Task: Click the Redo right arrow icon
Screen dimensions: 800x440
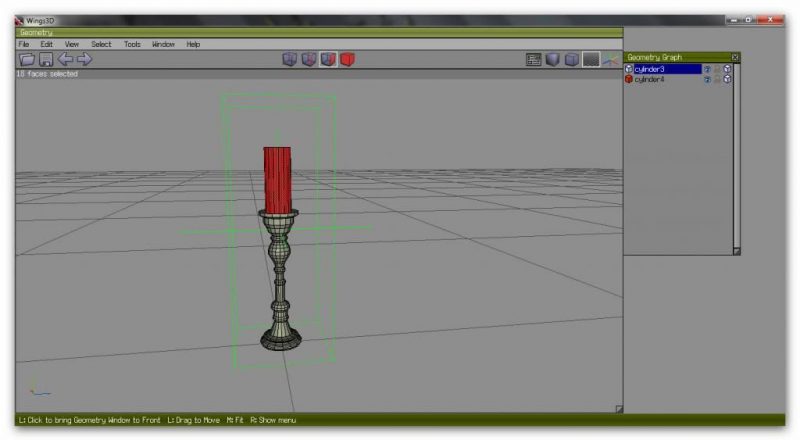Action: (84, 59)
